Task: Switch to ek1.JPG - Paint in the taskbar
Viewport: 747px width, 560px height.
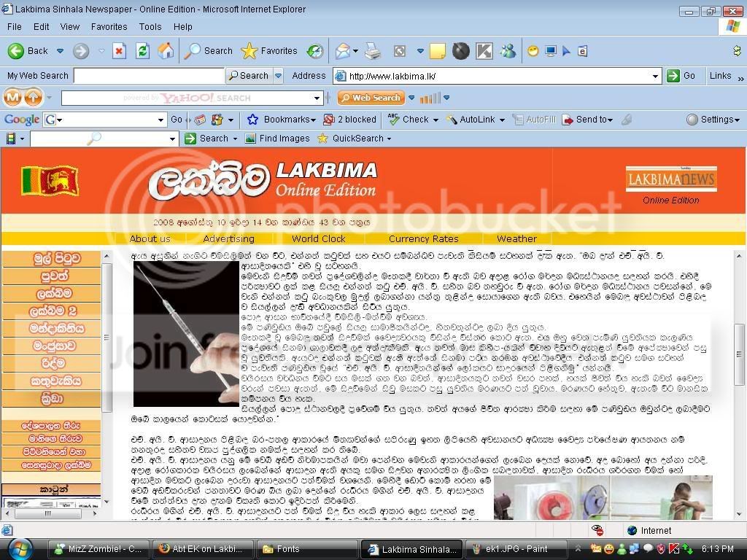Action: coord(516,549)
